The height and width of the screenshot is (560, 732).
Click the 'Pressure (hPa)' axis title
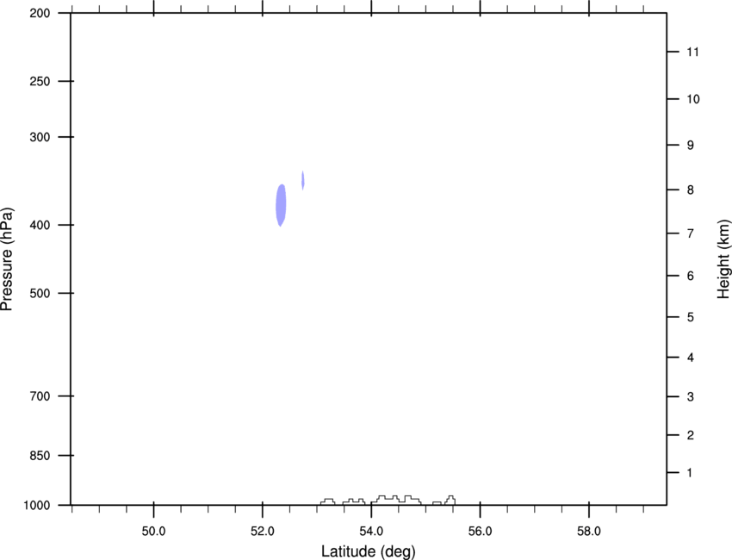point(7,259)
